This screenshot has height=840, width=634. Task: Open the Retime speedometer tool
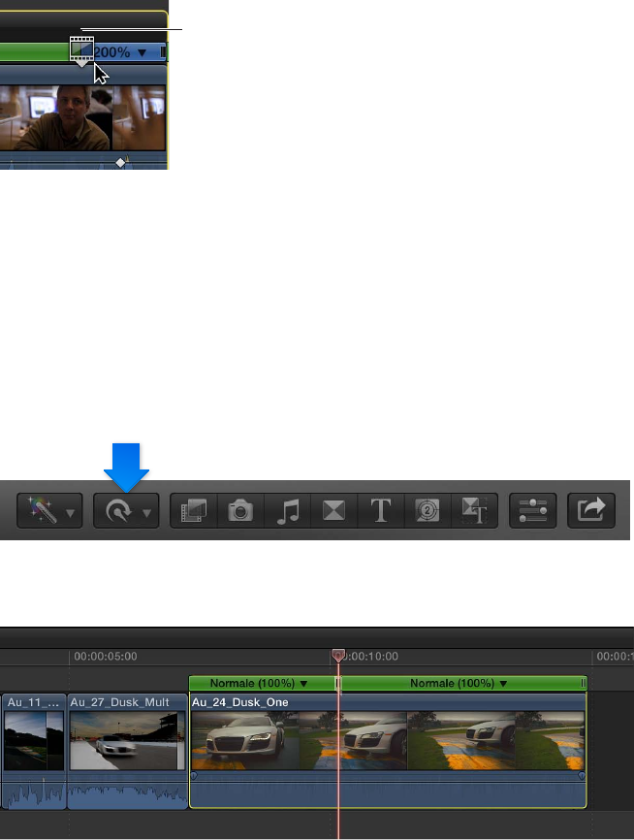118,511
